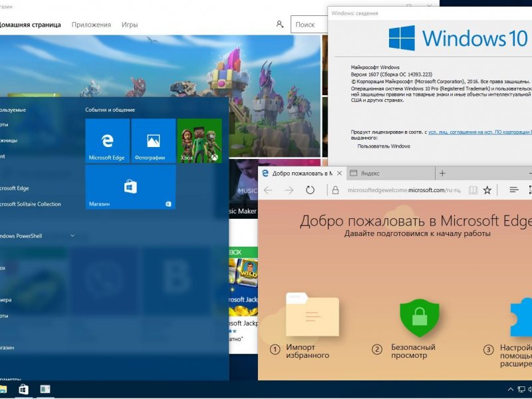Click Импорт избранного step on the welcome page
The image size is (532, 399).
307,351
